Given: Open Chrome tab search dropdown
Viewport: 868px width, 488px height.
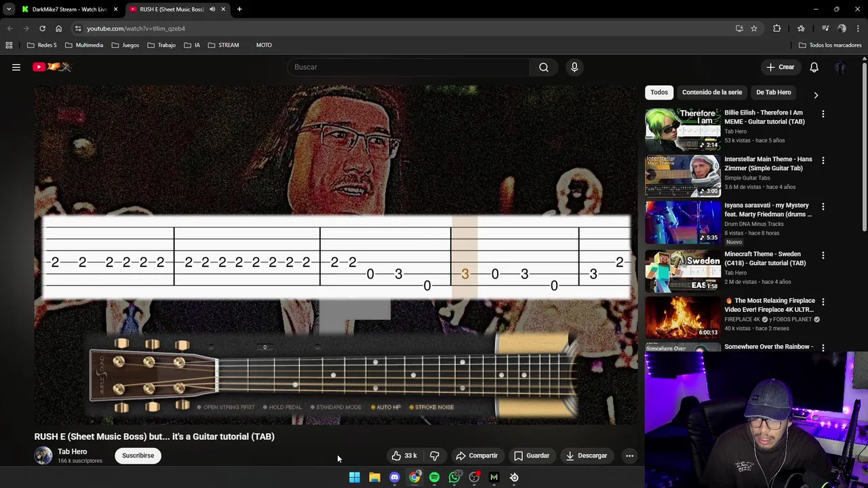Looking at the screenshot, I should [9, 9].
